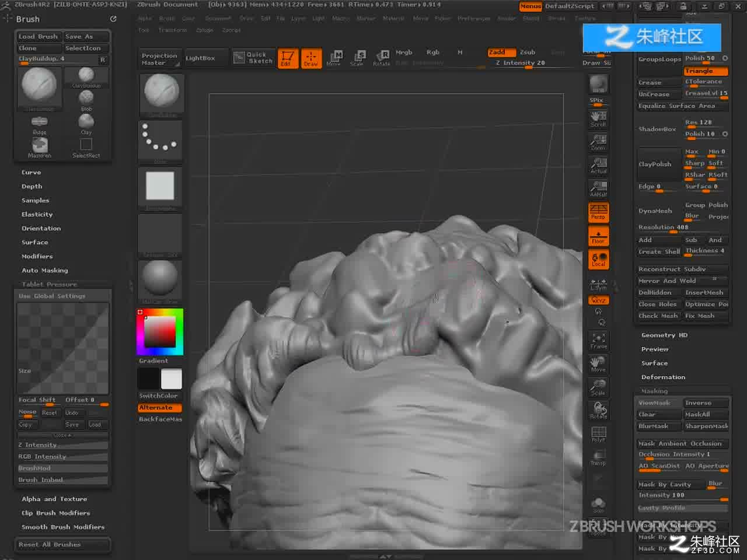Toggle Local symmetry button
Image resolution: width=747 pixels, height=560 pixels.
[x=598, y=260]
